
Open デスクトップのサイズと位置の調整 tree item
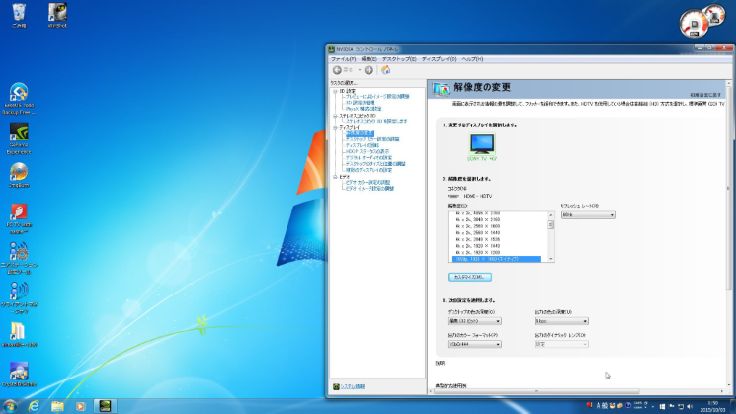376,164
